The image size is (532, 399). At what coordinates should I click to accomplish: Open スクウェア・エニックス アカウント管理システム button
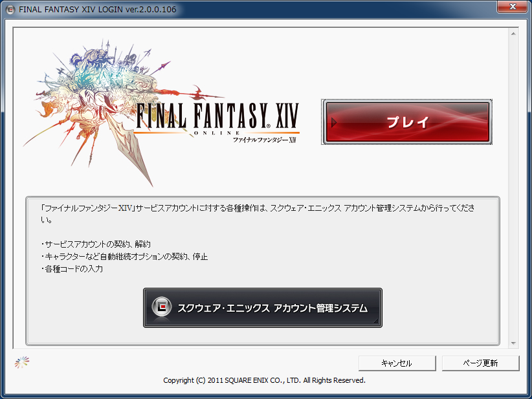263,308
